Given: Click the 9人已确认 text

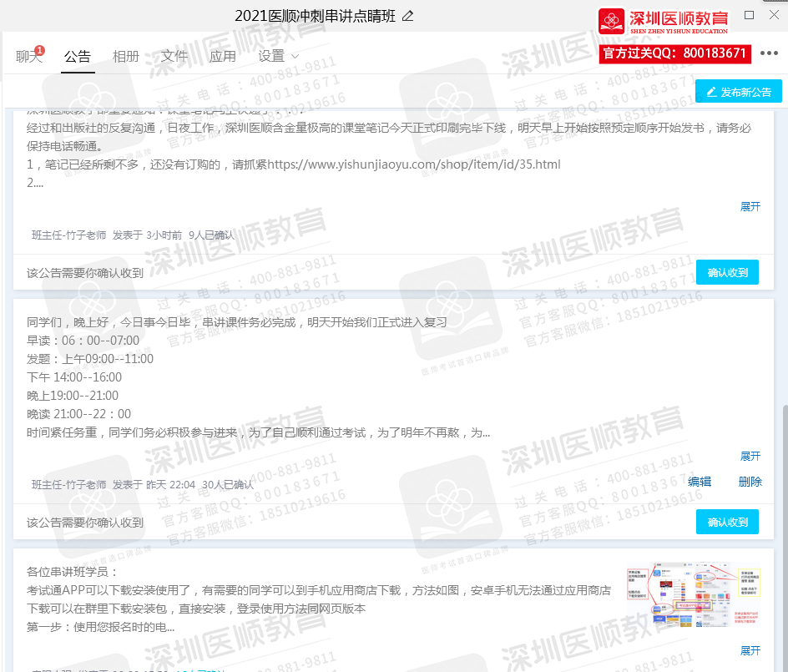Looking at the screenshot, I should (x=211, y=235).
